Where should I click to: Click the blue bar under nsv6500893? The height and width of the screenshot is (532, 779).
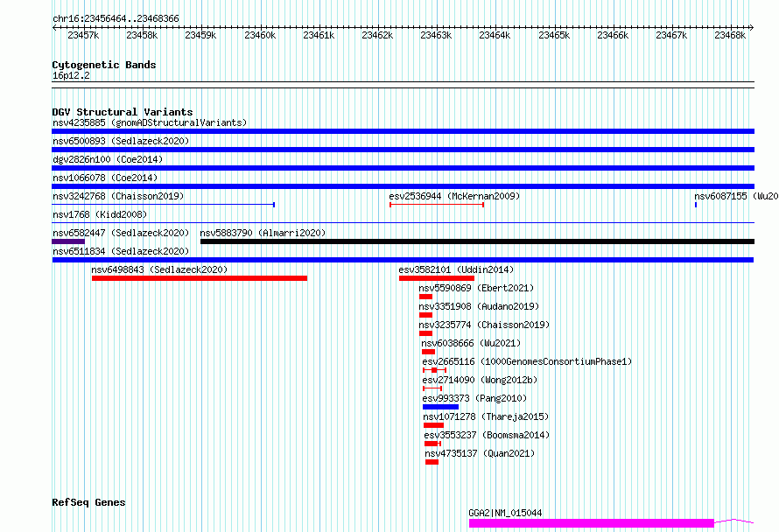tap(403, 150)
